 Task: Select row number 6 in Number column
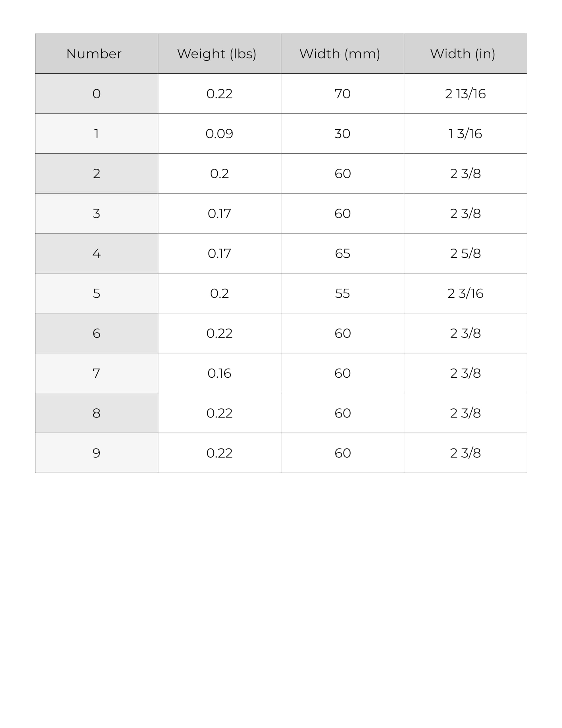pos(96,333)
